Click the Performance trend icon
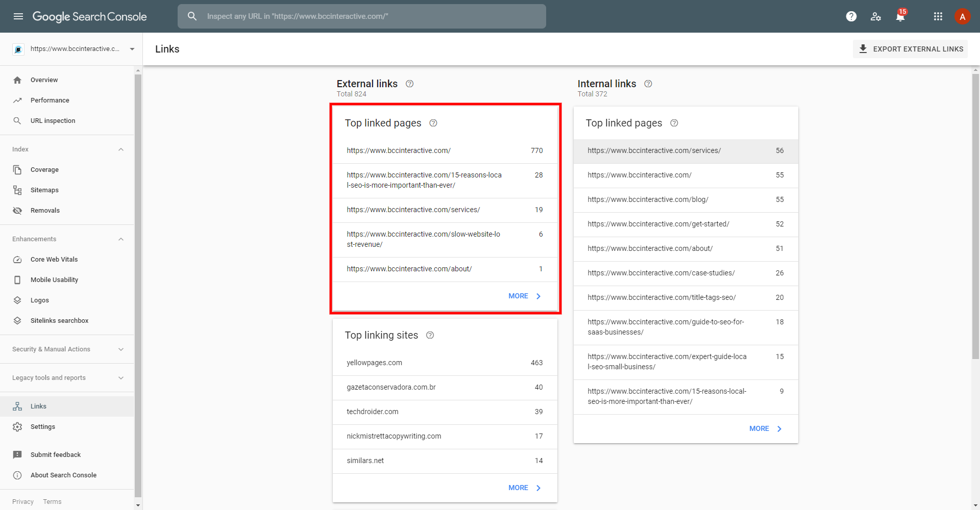This screenshot has height=510, width=980. (x=17, y=100)
